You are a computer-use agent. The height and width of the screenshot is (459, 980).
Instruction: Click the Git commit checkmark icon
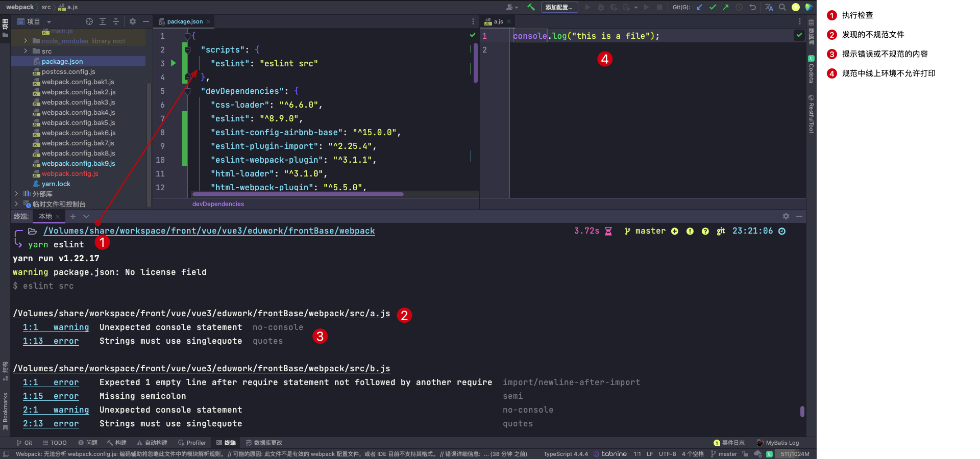pyautogui.click(x=713, y=7)
